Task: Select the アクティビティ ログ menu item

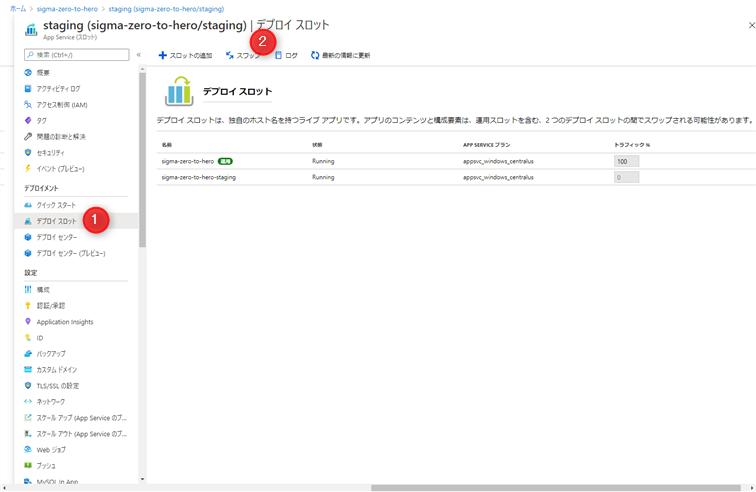Action: 53,89
